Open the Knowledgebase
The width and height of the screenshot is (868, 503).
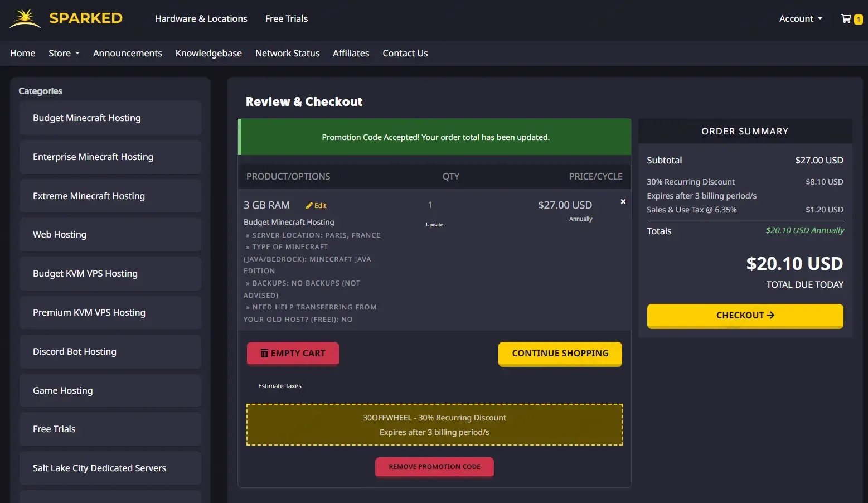(208, 53)
